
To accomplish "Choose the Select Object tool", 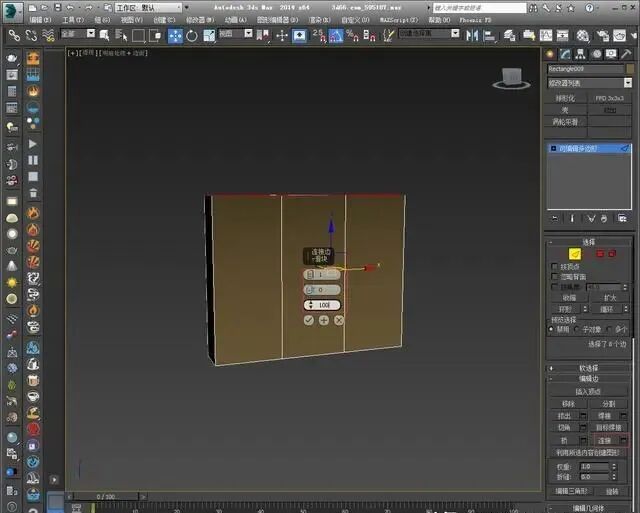I will coord(104,36).
